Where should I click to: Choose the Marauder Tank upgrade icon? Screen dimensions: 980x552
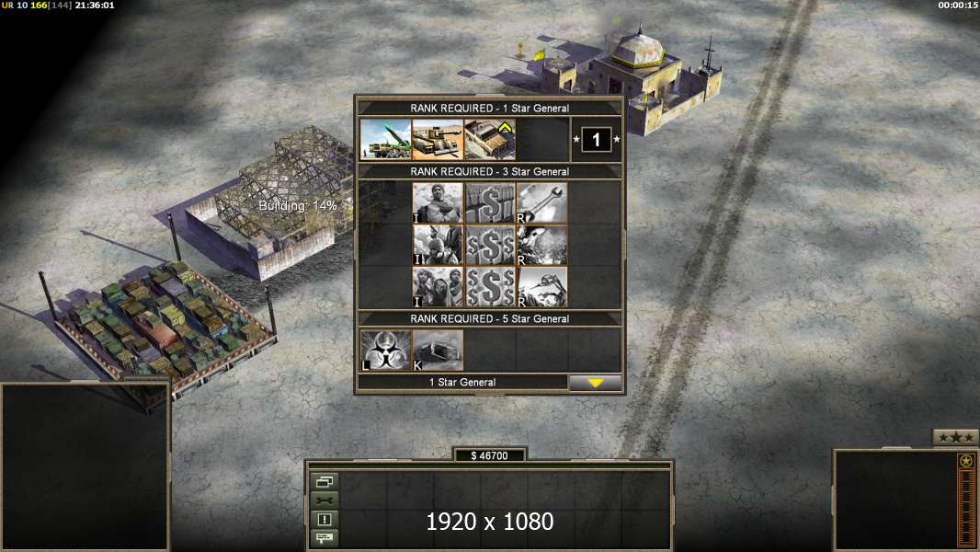pyautogui.click(x=438, y=140)
